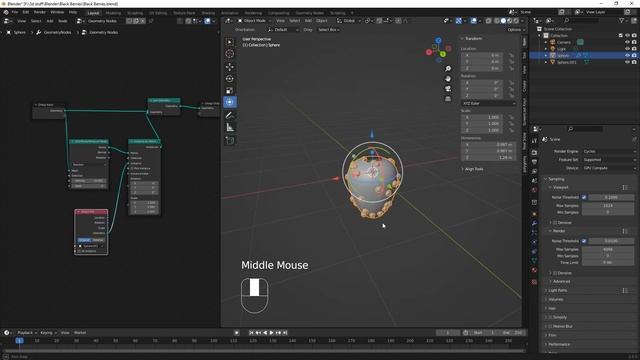Adjust Scale X value field
Viewport: 640px width, 360px height.
pyautogui.click(x=482, y=117)
